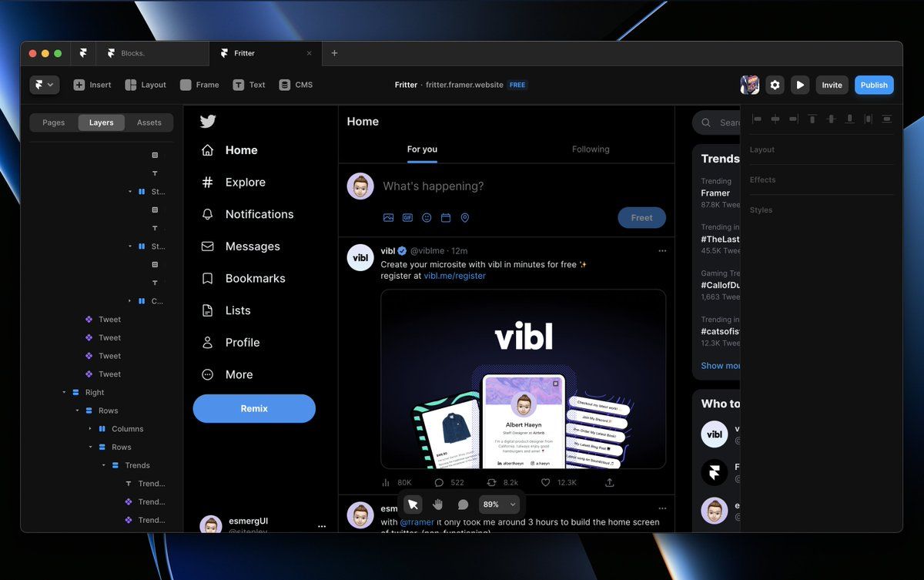
Task: Activate the pointer select tool
Action: point(413,505)
